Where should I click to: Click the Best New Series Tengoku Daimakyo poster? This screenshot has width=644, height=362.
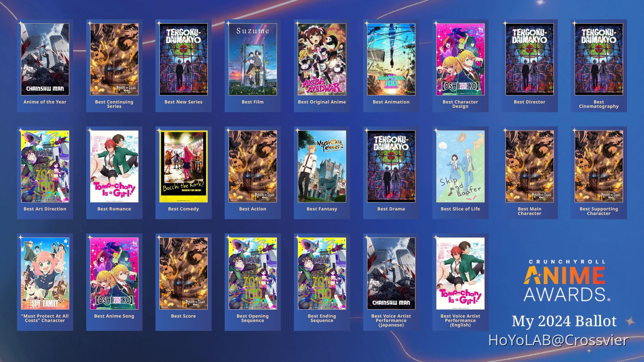click(184, 60)
